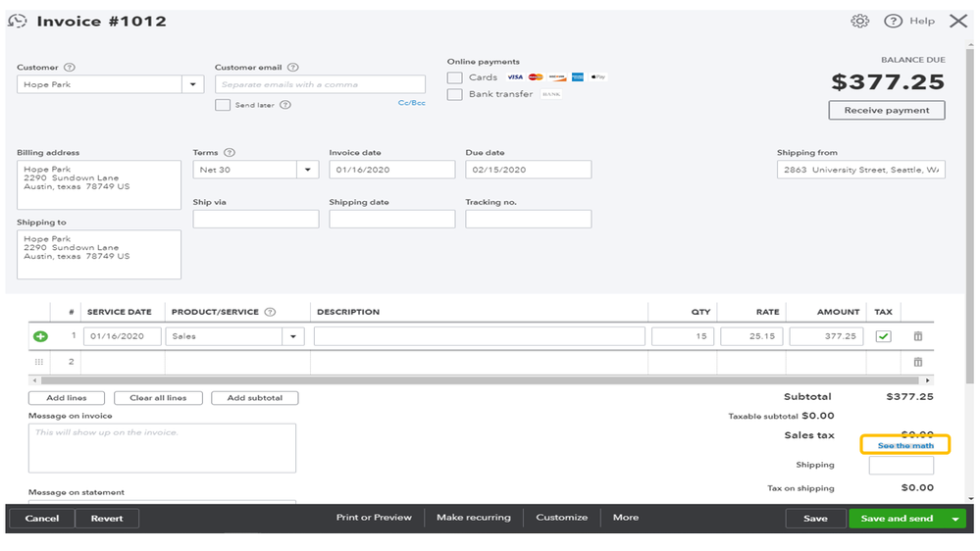Image resolution: width=980 pixels, height=551 pixels.
Task: Click the horizontal scrollbar under line items
Action: [480, 380]
